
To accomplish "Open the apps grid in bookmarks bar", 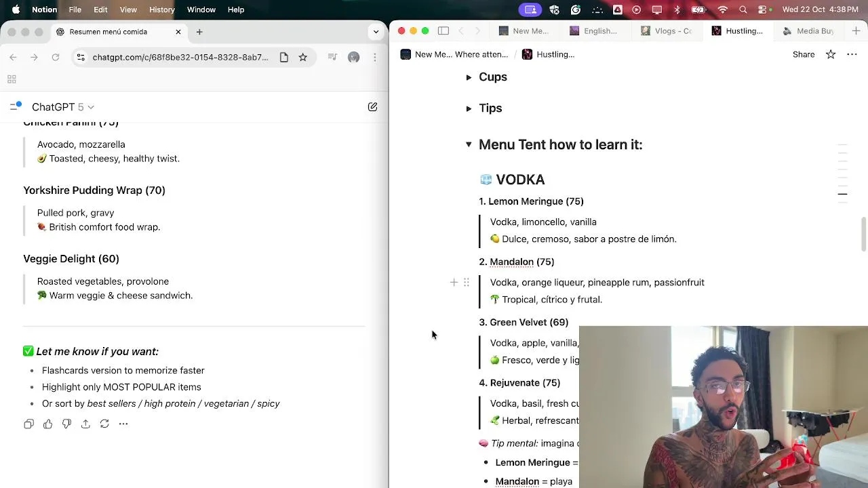I will pos(12,79).
